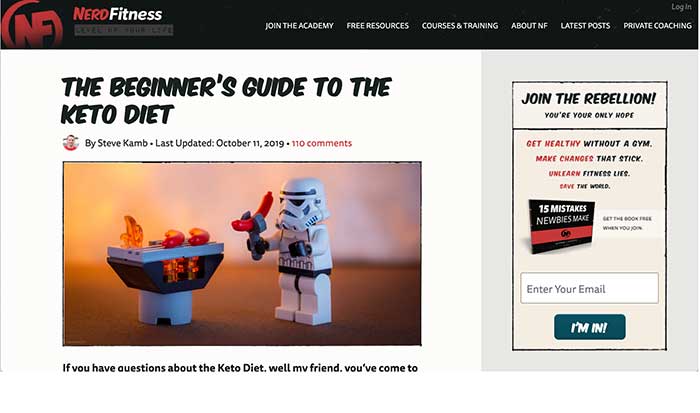The image size is (700, 413).
Task: Open the Lego stormtrooper grill image
Action: tap(242, 254)
